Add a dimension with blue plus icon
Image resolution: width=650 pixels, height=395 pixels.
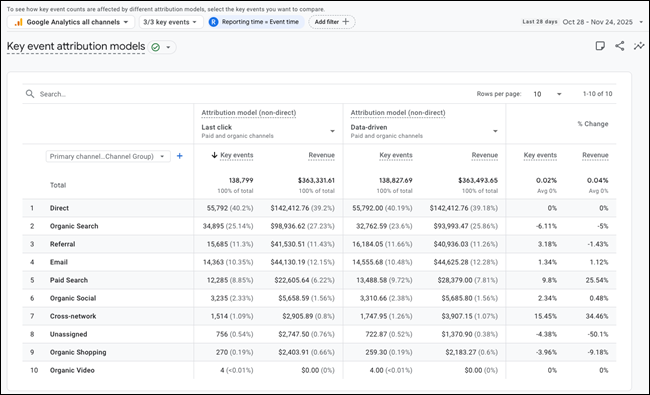click(179, 156)
